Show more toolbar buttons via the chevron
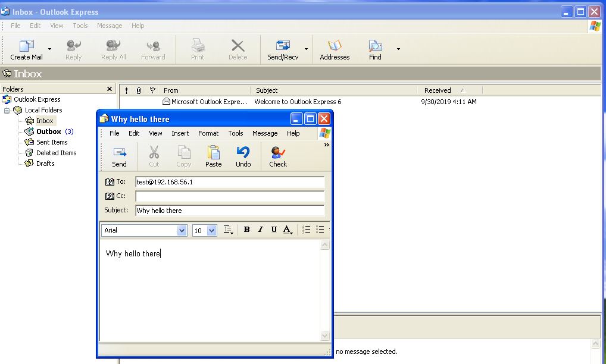606x364 pixels. pyautogui.click(x=327, y=145)
